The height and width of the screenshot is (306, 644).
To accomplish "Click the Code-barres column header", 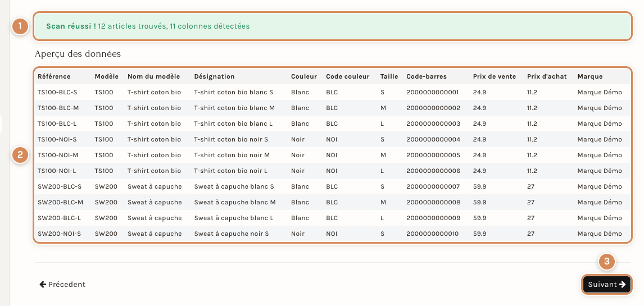I will coord(427,76).
